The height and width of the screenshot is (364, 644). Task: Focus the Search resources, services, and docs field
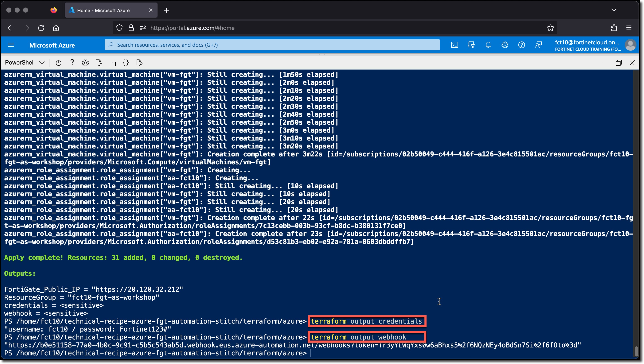click(x=272, y=45)
